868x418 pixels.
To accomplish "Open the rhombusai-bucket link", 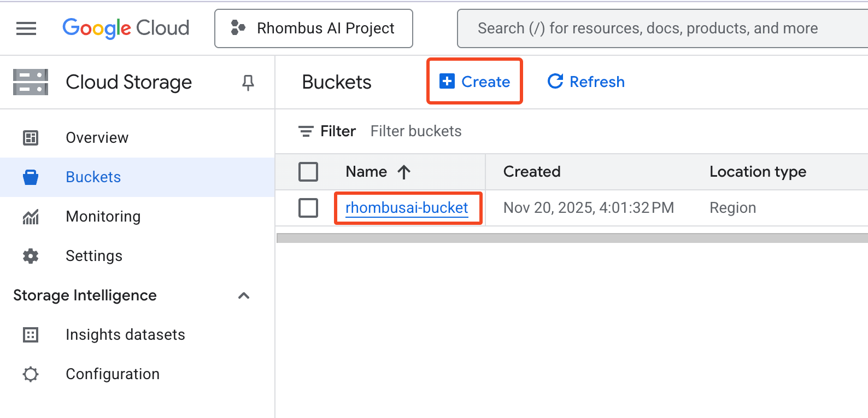I will pos(407,208).
